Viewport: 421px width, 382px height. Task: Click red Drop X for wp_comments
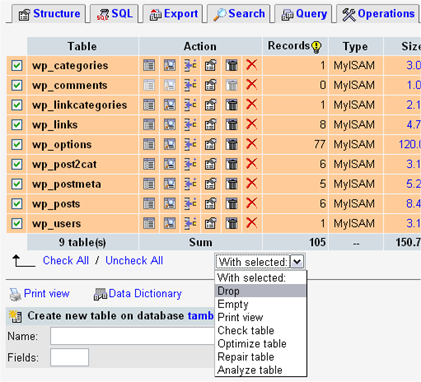(x=252, y=85)
